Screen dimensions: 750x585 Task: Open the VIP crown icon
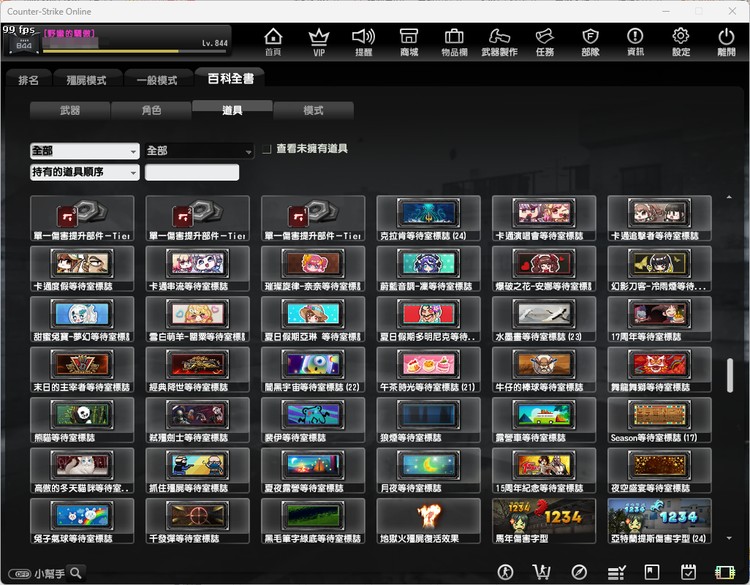pos(319,42)
